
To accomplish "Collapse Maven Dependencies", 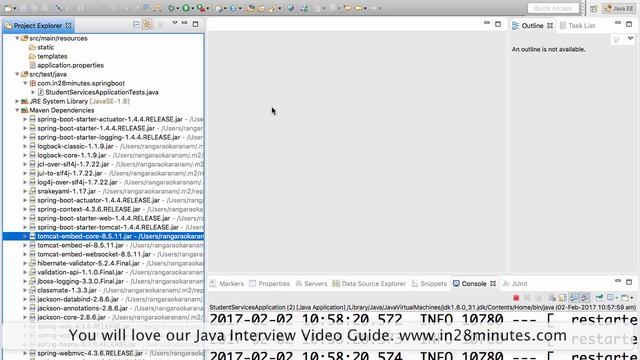I will [x=17, y=110].
